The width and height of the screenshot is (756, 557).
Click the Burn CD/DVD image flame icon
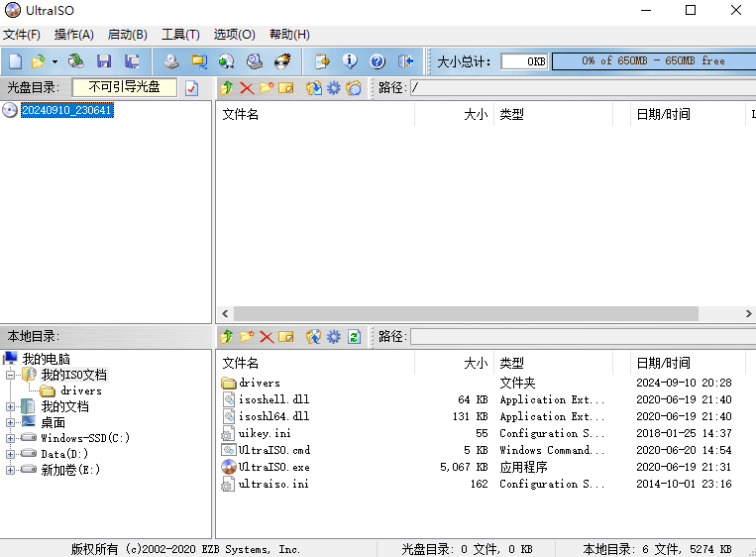282,61
